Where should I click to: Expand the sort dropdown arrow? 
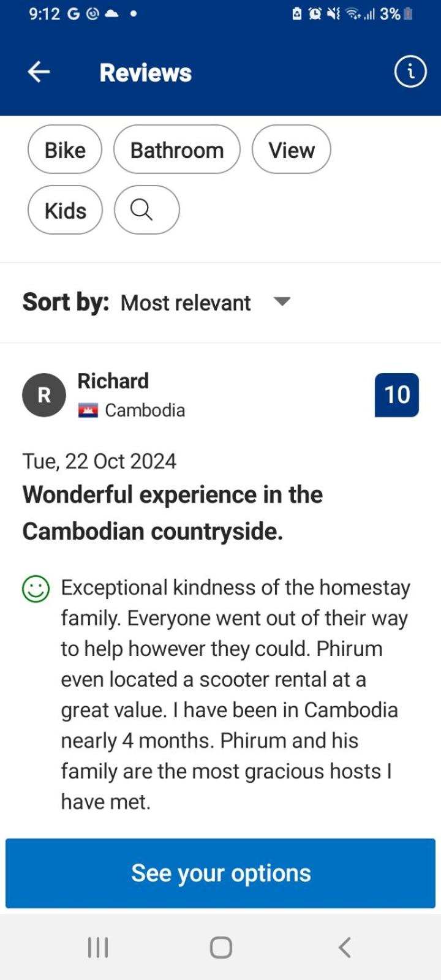[x=282, y=301]
